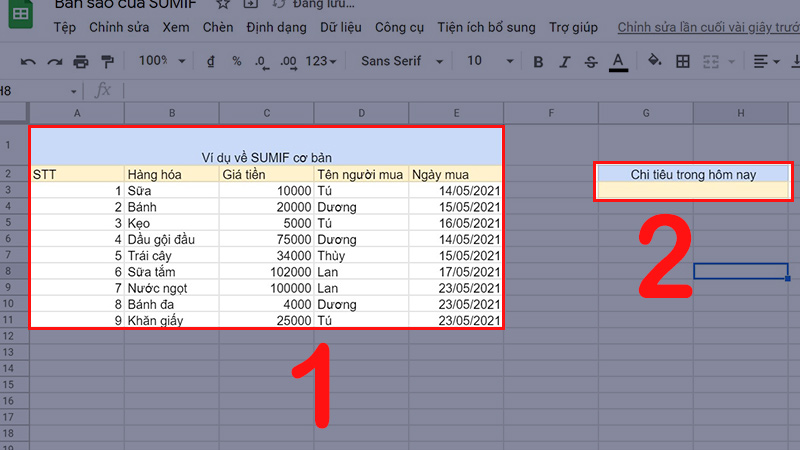Select the 'Bánh đa' cell
The height and width of the screenshot is (450, 800).
(172, 305)
